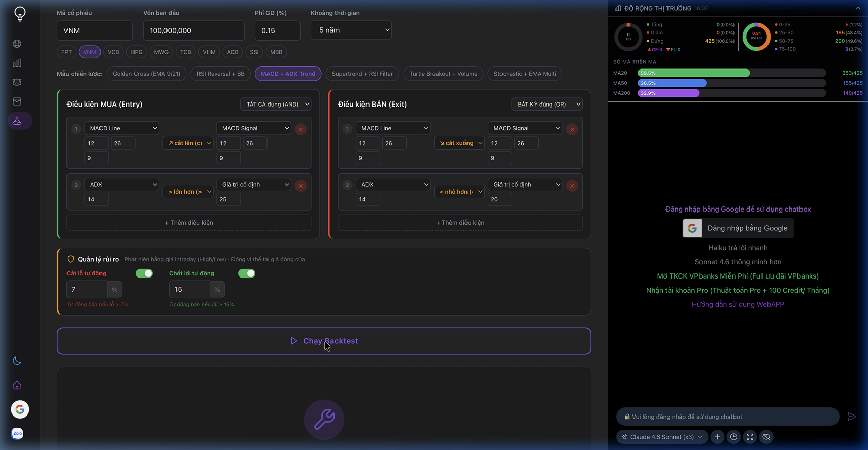This screenshot has height=450, width=868.
Task: Toggle Chốt lời tự động switch
Action: [247, 273]
